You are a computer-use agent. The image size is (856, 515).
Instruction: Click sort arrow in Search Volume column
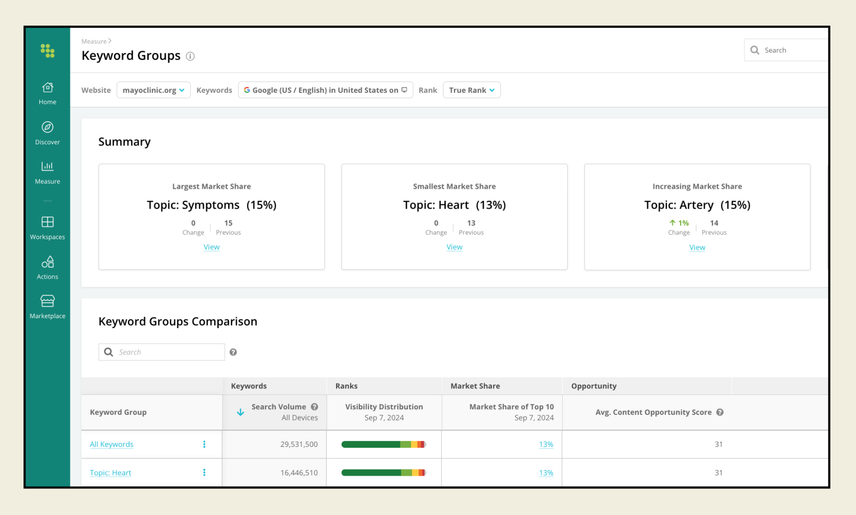click(240, 412)
